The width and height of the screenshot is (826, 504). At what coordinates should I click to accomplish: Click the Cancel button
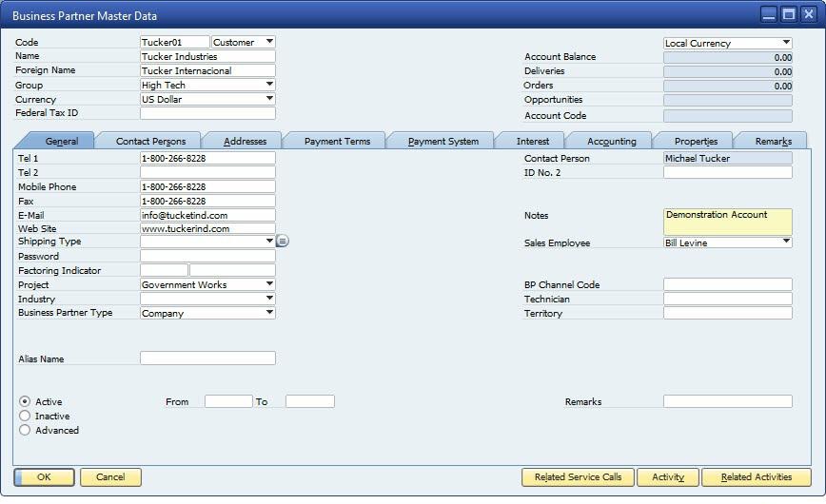pos(110,476)
